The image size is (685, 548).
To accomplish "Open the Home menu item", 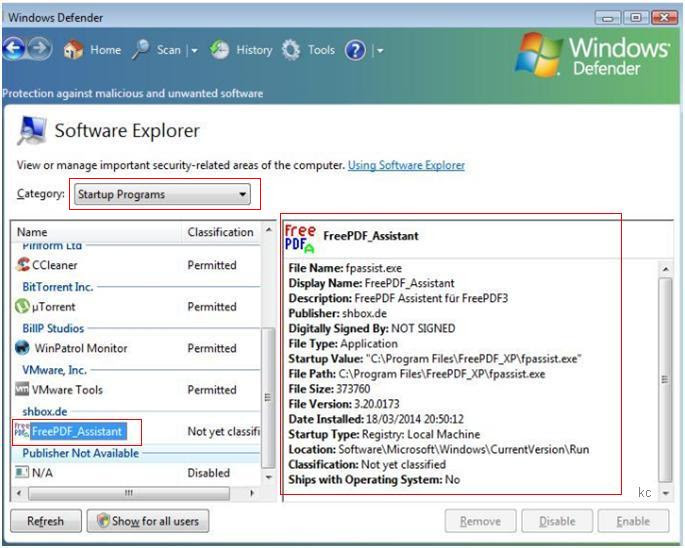I will click(106, 50).
